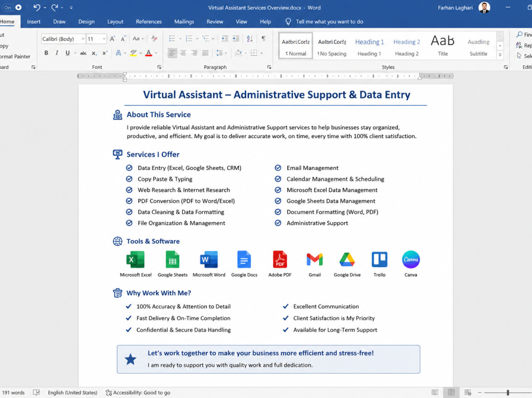The image size is (532, 398).
Task: Open the References tab
Action: click(148, 22)
